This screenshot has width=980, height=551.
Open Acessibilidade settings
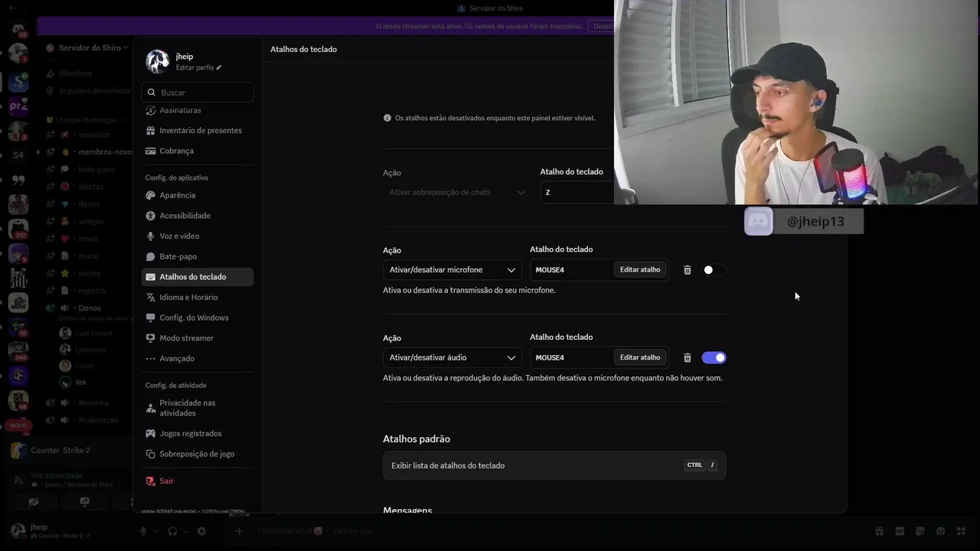tap(198, 216)
